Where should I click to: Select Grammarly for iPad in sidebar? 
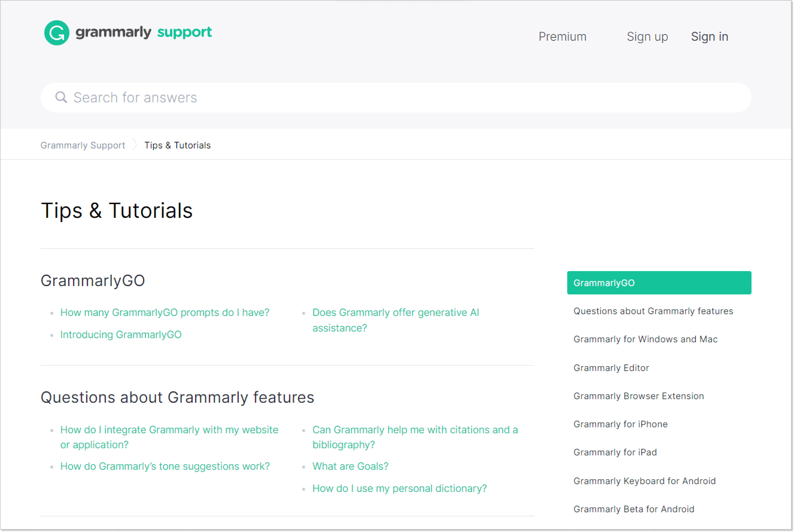click(x=615, y=452)
